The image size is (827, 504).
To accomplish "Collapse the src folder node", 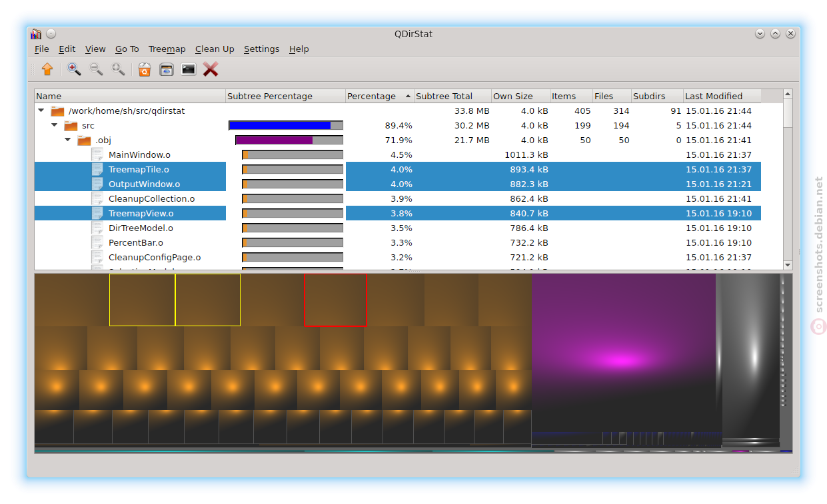I will 55,126.
